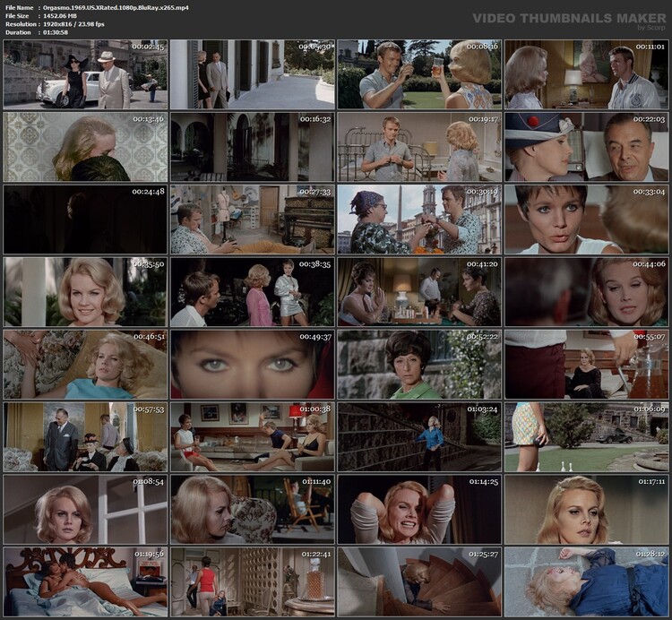The width and height of the screenshot is (672, 620).
Task: Click the file size value 1452.06 MB
Action: [60, 16]
